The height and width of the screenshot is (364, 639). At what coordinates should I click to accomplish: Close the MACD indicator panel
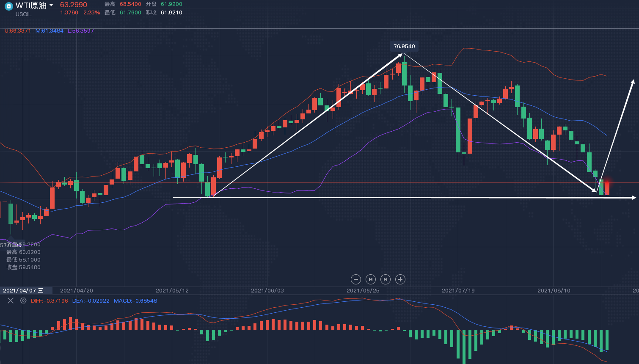(x=11, y=301)
